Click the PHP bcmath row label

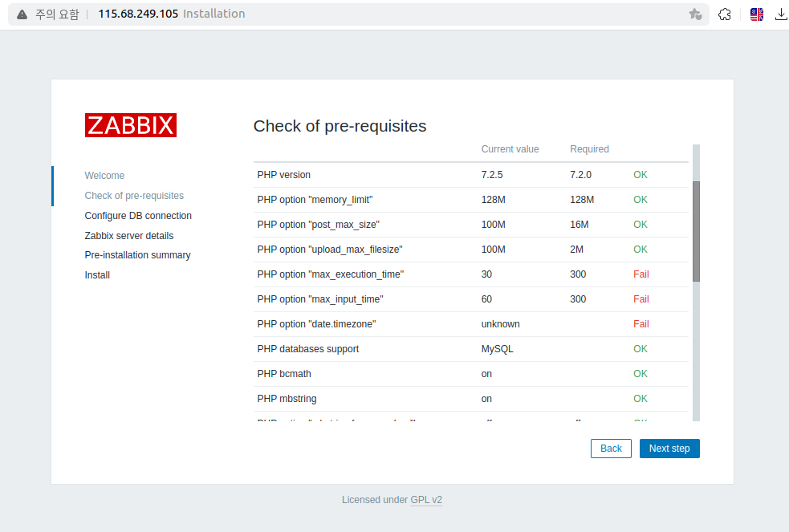click(x=284, y=374)
